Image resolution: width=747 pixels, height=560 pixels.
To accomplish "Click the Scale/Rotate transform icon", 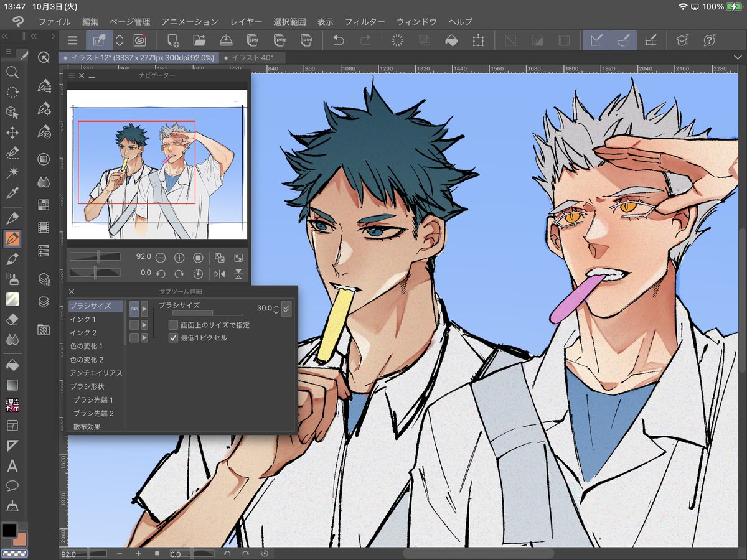I will 478,40.
